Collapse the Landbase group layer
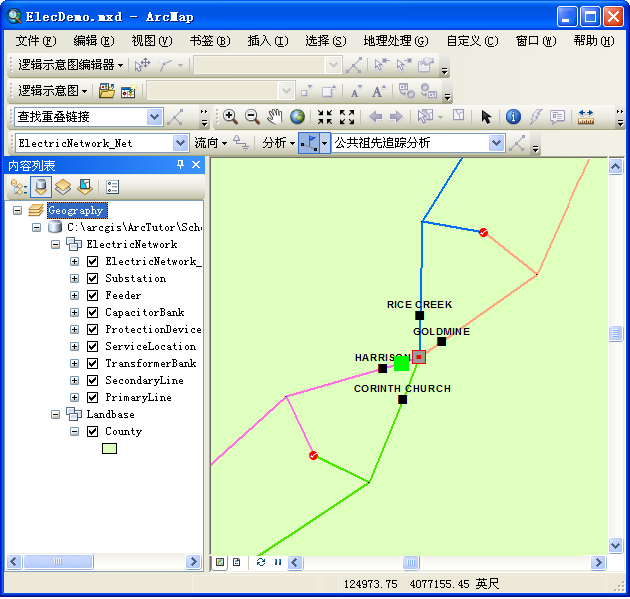This screenshot has height=599, width=630. [x=56, y=414]
